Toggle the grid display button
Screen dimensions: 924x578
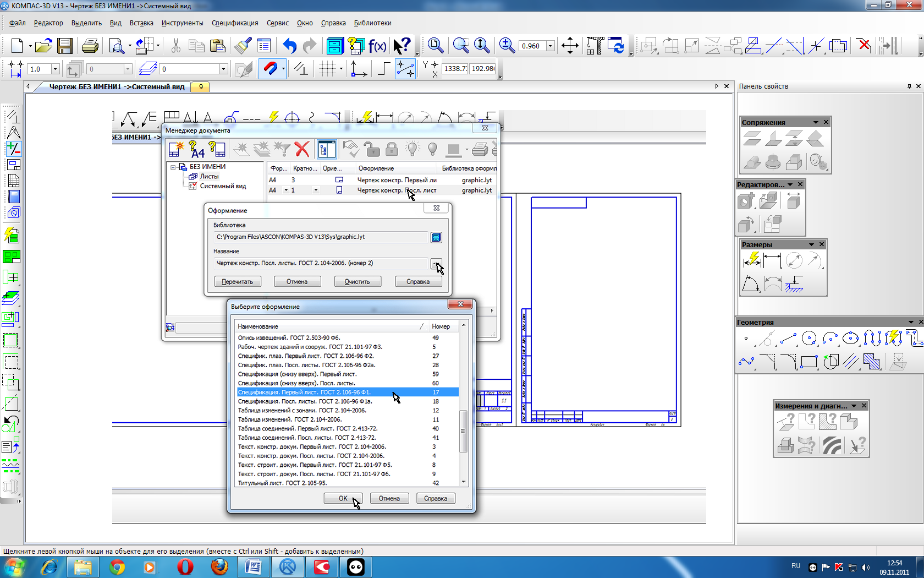[328, 69]
